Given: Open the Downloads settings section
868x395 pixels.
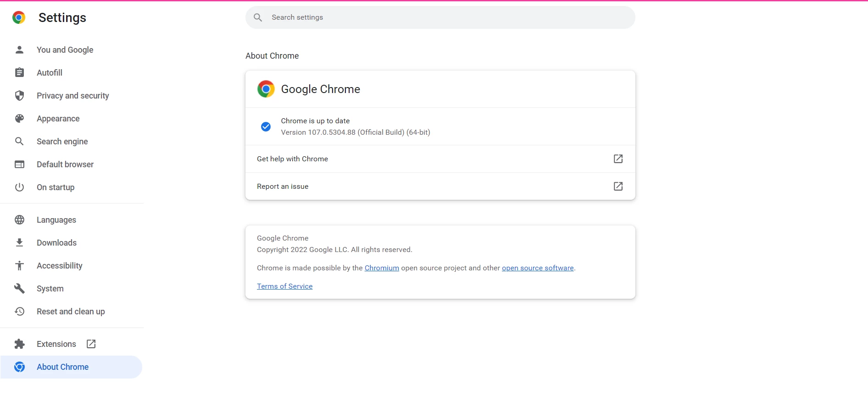Looking at the screenshot, I should [72, 242].
